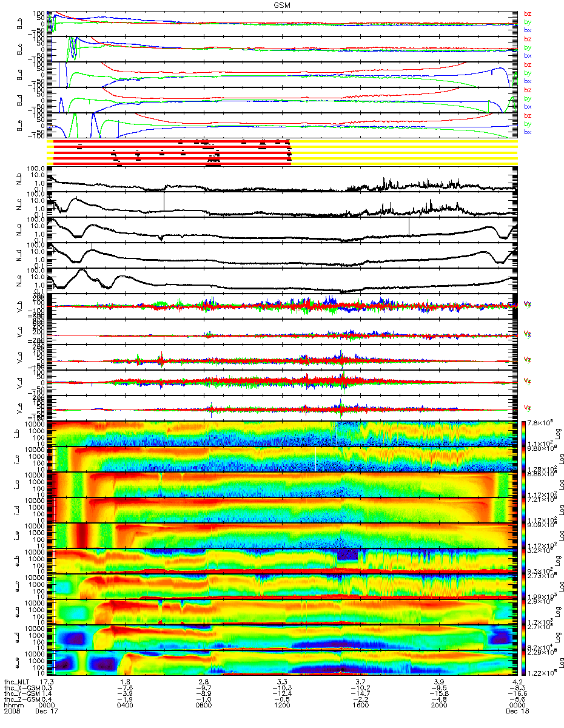Select the V_e velocity axis label
The width and height of the screenshot is (564, 728).
pyautogui.click(x=18, y=408)
